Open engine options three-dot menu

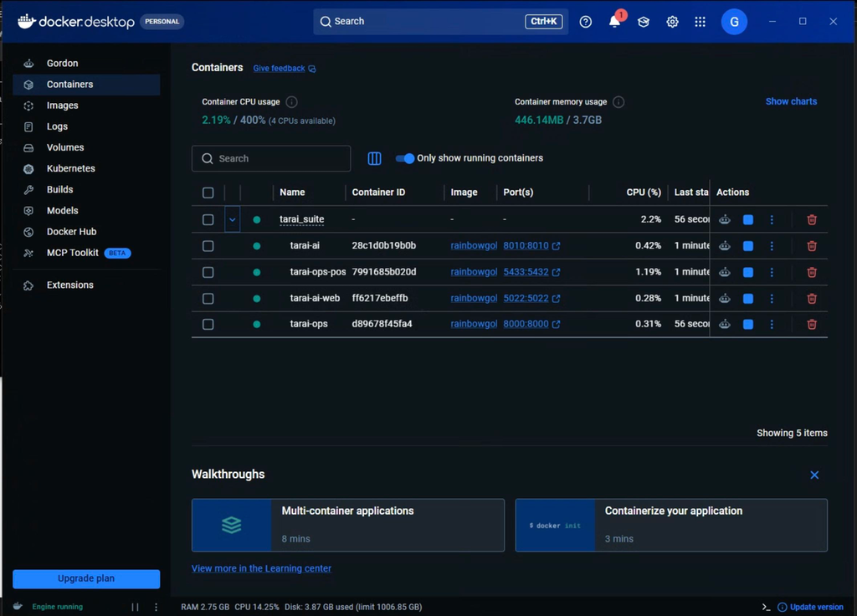tap(157, 608)
